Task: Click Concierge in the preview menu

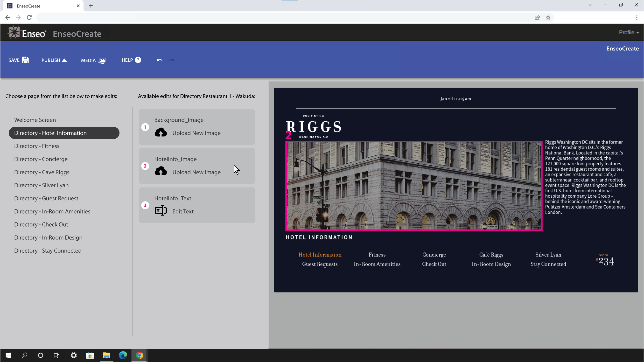Action: pos(434,255)
